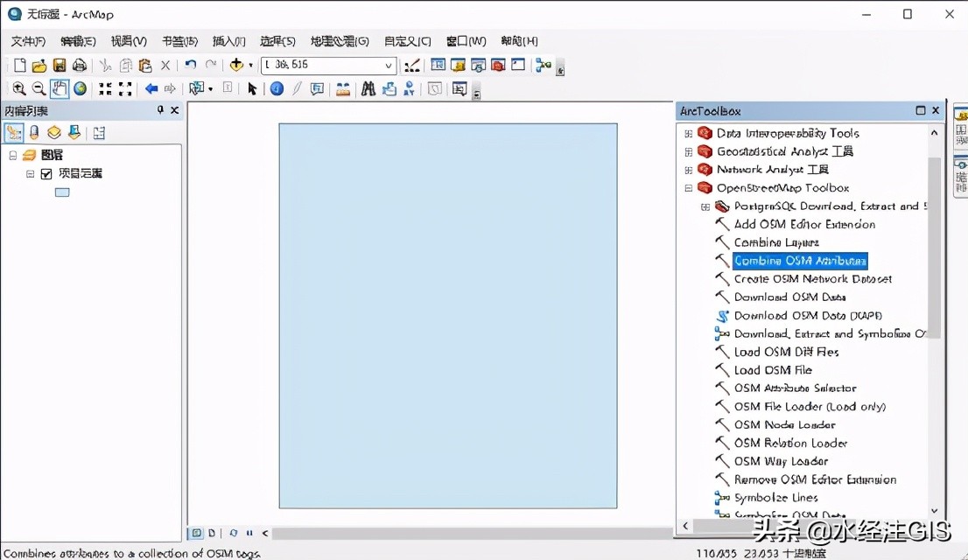Select the Load OSM File tool
The width and height of the screenshot is (968, 560).
(x=773, y=370)
